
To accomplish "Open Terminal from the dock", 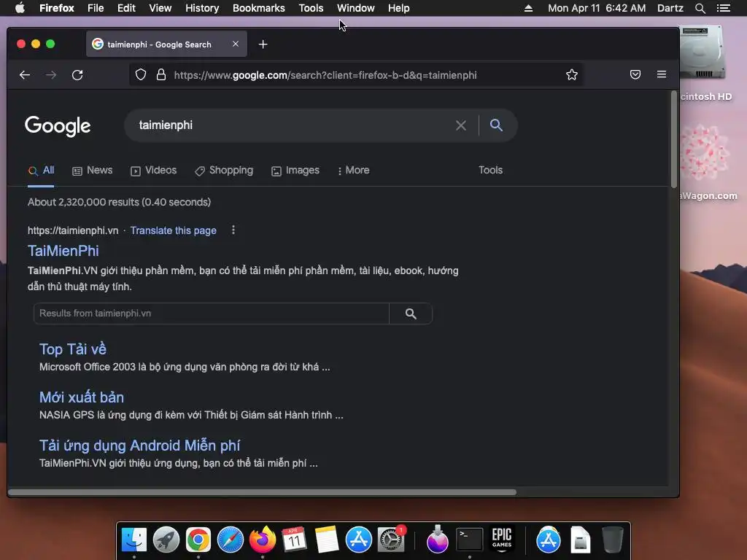I will pyautogui.click(x=469, y=540).
